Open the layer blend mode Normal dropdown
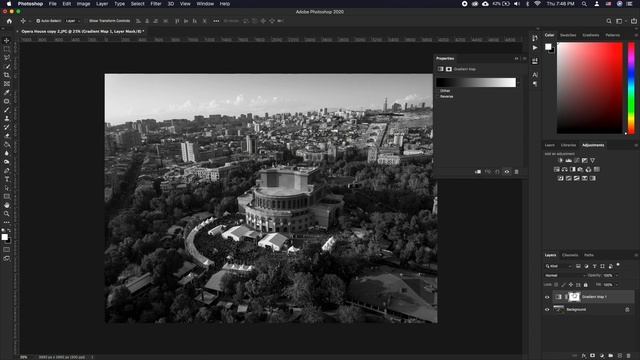This screenshot has width=640, height=360. click(564, 276)
